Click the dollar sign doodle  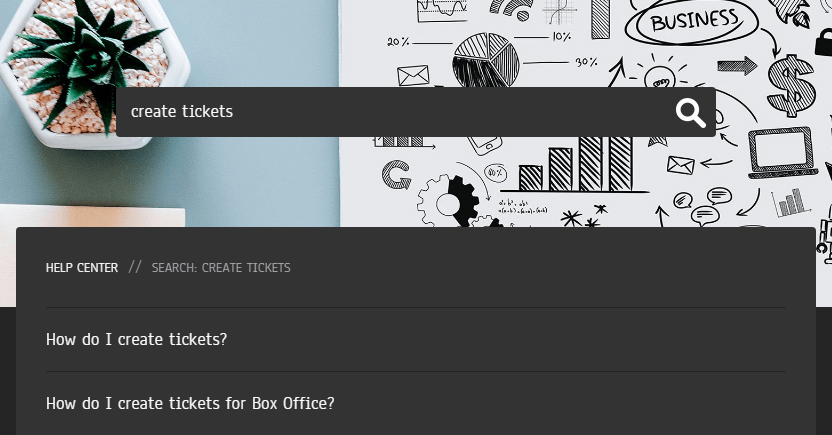pos(790,85)
